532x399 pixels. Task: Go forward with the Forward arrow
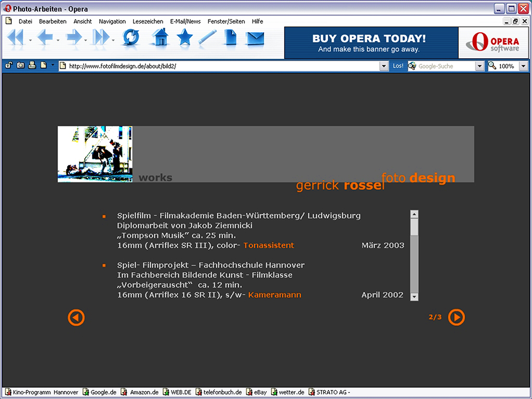pos(74,37)
